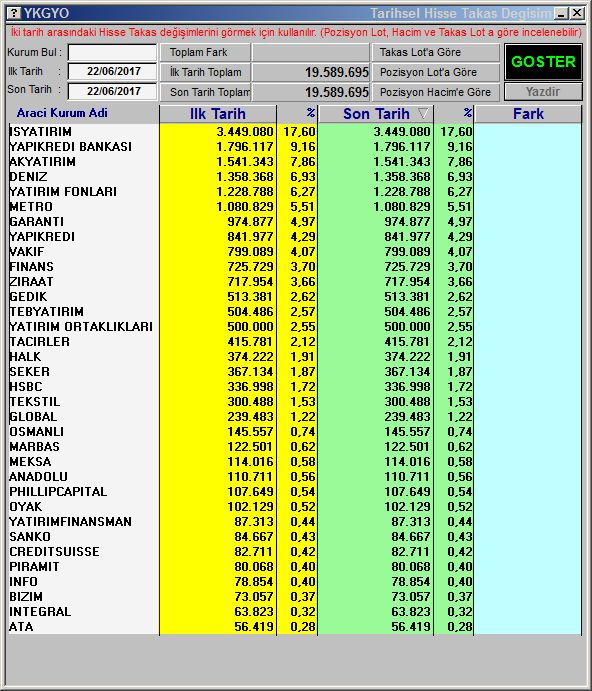Click the Kurum Bul search field
592x691 pixels.
pos(112,52)
